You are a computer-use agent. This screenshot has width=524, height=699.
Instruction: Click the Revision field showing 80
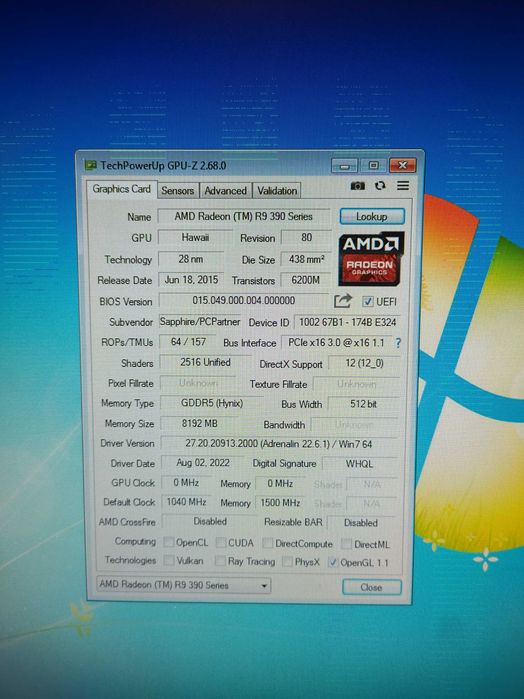(x=306, y=238)
